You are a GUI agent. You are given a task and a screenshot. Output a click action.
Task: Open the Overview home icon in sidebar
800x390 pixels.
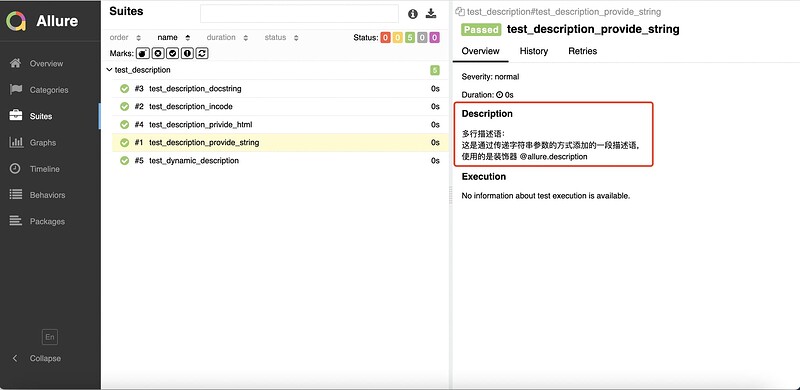point(16,63)
